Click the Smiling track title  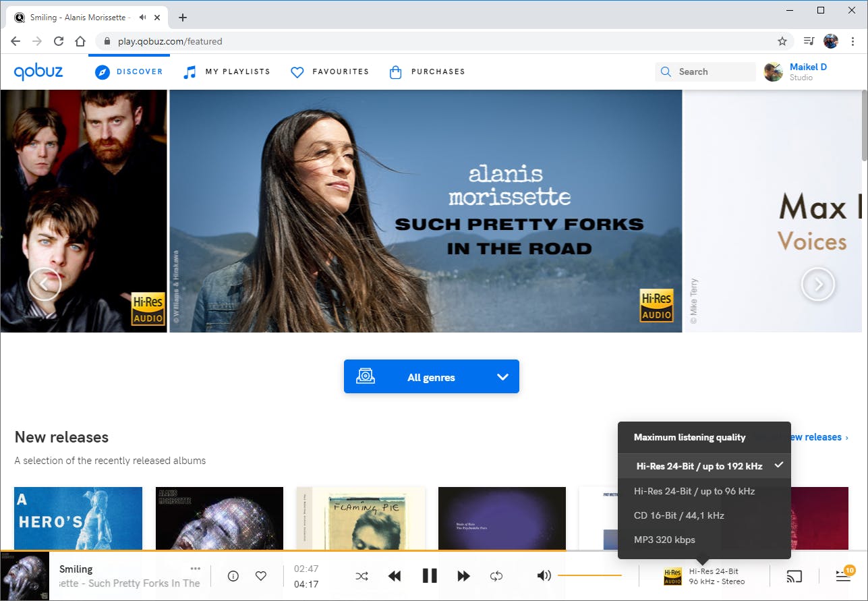pos(76,569)
